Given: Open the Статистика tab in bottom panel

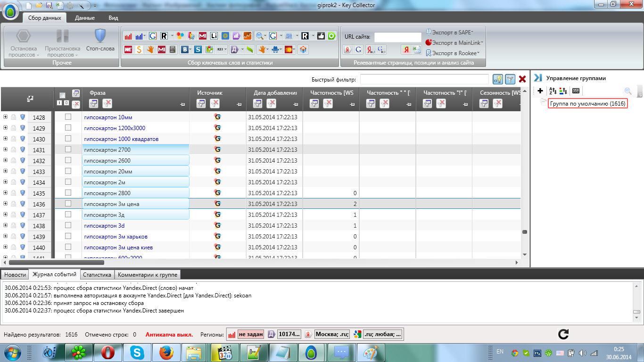Looking at the screenshot, I should tap(97, 274).
